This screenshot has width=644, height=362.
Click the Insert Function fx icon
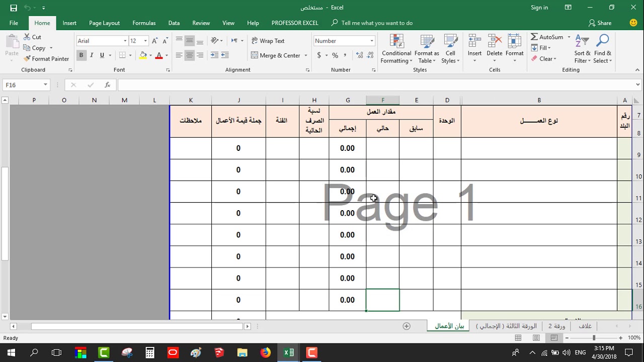[107, 85]
